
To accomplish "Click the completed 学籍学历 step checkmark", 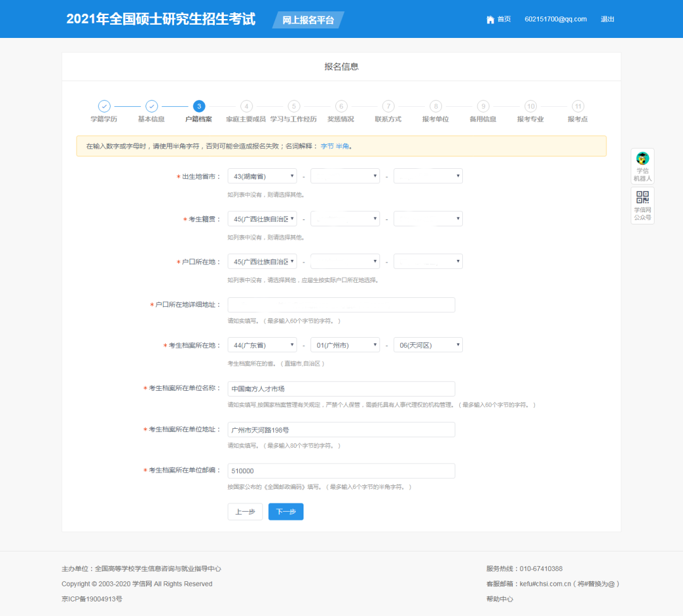I will click(104, 106).
